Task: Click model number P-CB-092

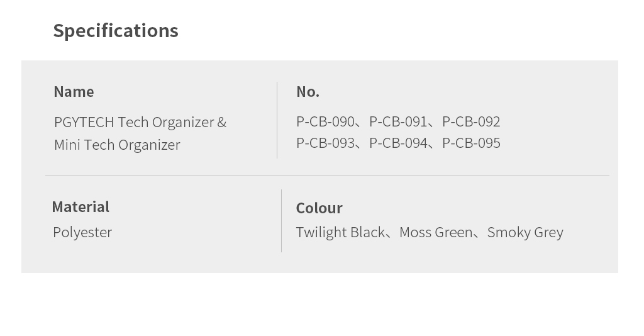Action: tap(471, 121)
